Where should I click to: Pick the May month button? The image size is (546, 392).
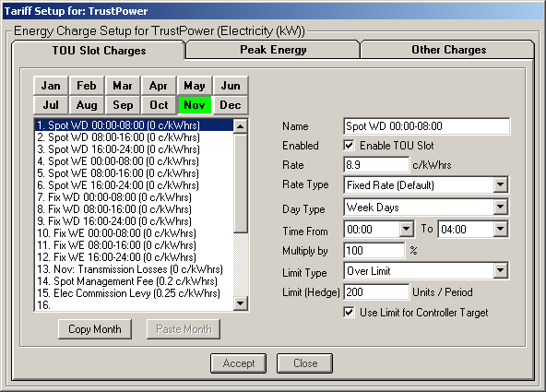195,86
